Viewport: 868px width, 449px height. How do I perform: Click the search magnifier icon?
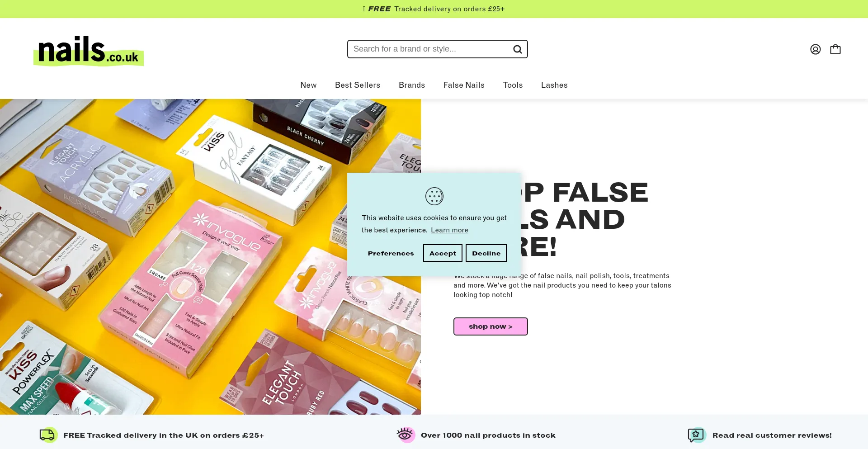pyautogui.click(x=518, y=49)
